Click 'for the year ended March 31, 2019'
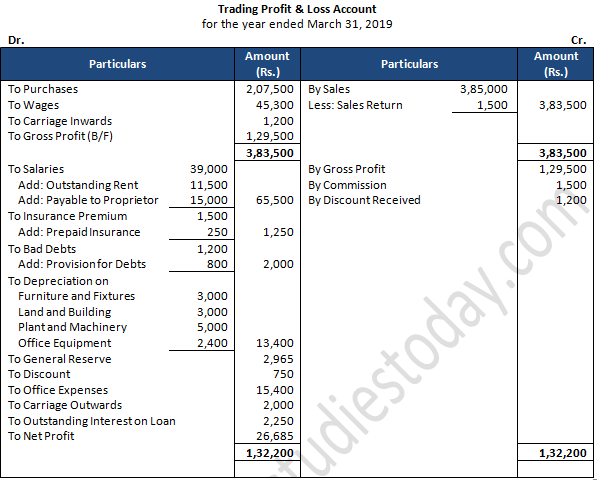Screen dimensions: 597x480 (297, 24)
